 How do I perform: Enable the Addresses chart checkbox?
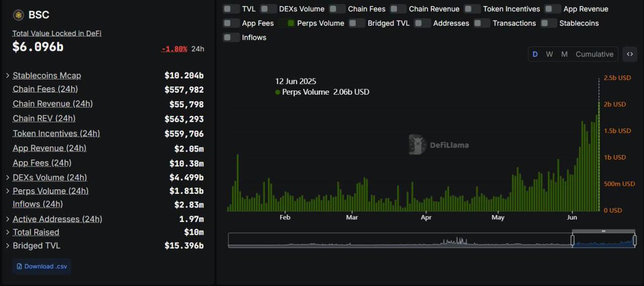(x=422, y=23)
